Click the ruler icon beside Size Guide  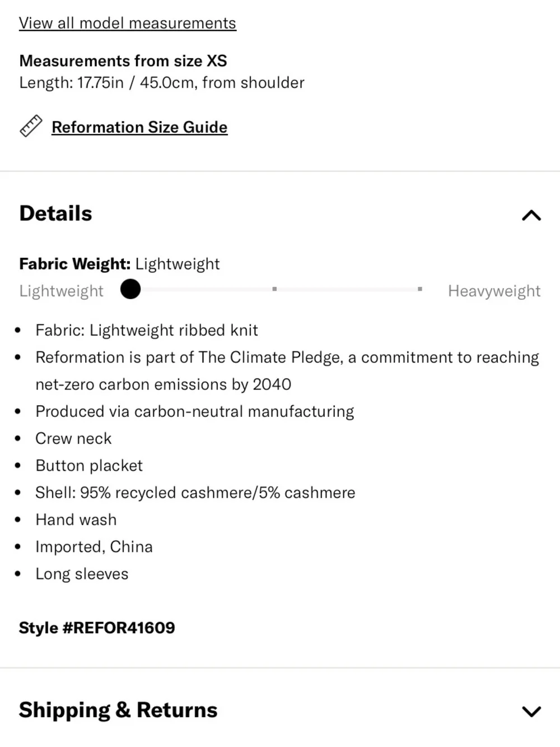point(31,126)
